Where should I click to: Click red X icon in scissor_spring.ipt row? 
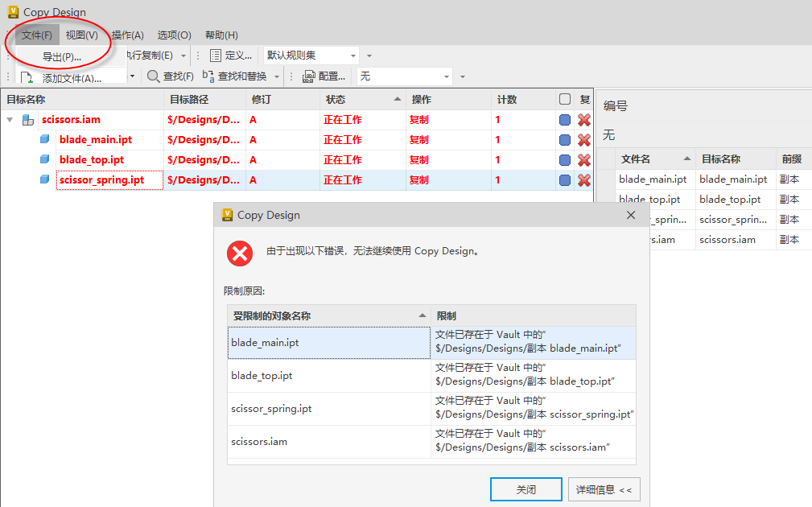584,180
